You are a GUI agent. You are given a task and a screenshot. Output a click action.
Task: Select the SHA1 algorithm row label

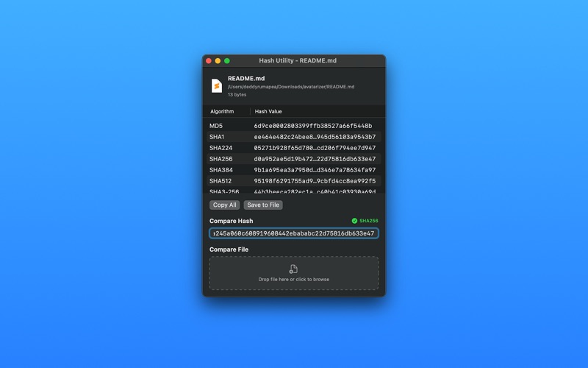pyautogui.click(x=217, y=137)
